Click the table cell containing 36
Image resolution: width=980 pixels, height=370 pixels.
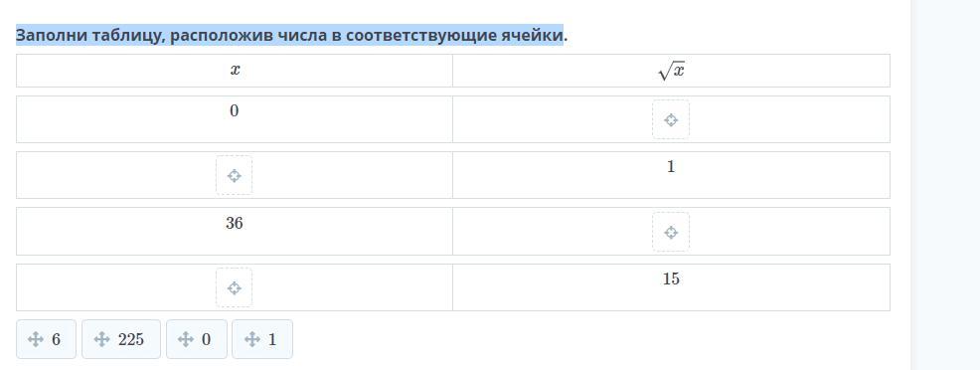click(235, 231)
